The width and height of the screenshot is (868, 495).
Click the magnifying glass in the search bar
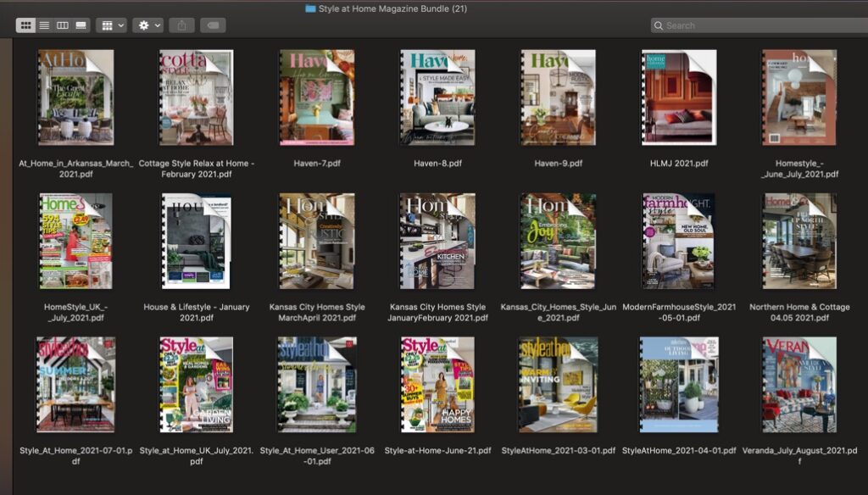(x=659, y=25)
